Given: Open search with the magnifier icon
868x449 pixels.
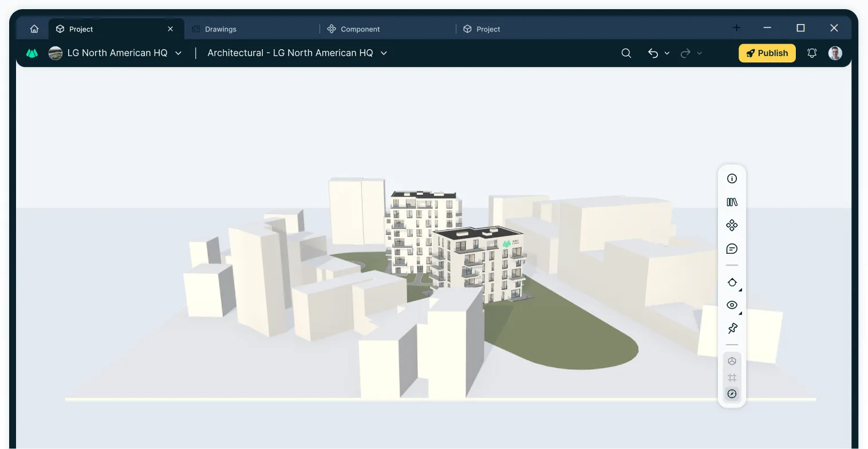Looking at the screenshot, I should pos(626,53).
